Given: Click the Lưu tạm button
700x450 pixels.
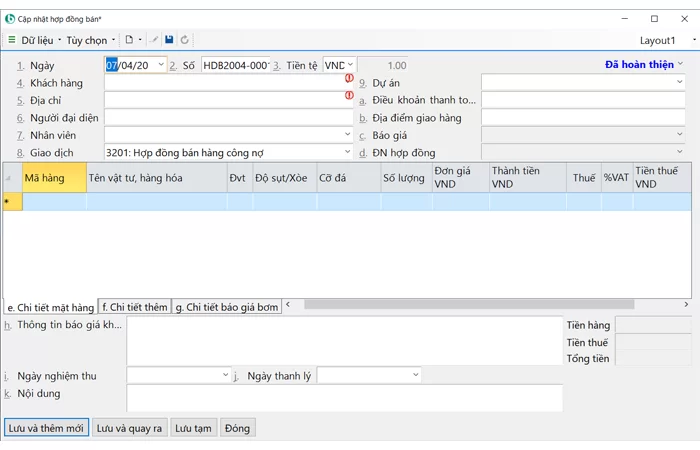Looking at the screenshot, I should pyautogui.click(x=193, y=428).
